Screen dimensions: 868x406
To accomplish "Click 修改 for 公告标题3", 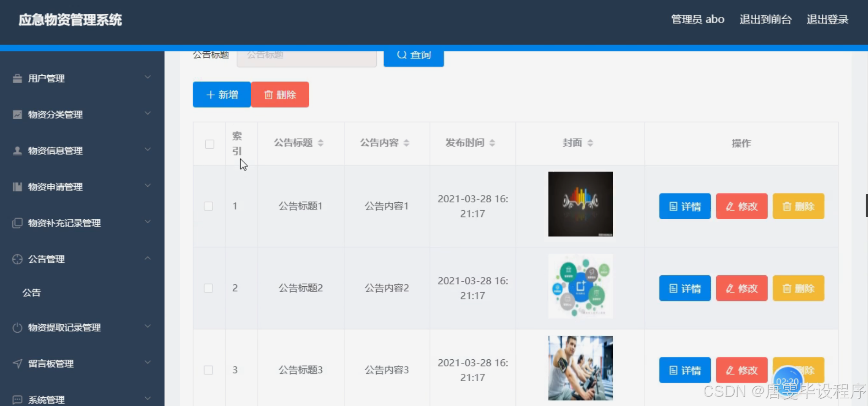I will (742, 370).
